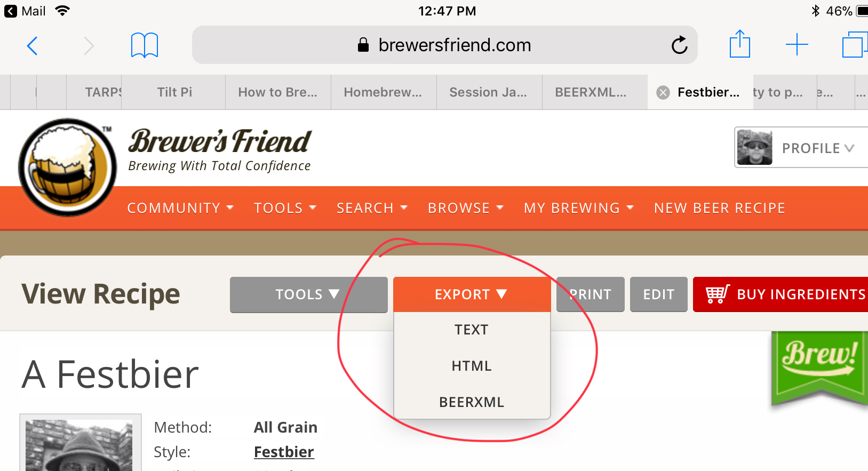Open the MY BREWING menu

[579, 208]
